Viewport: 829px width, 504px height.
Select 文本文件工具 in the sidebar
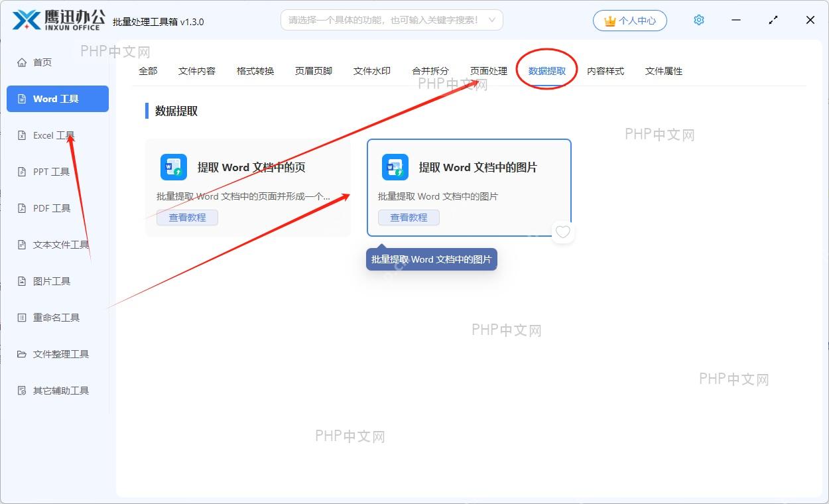[x=61, y=245]
